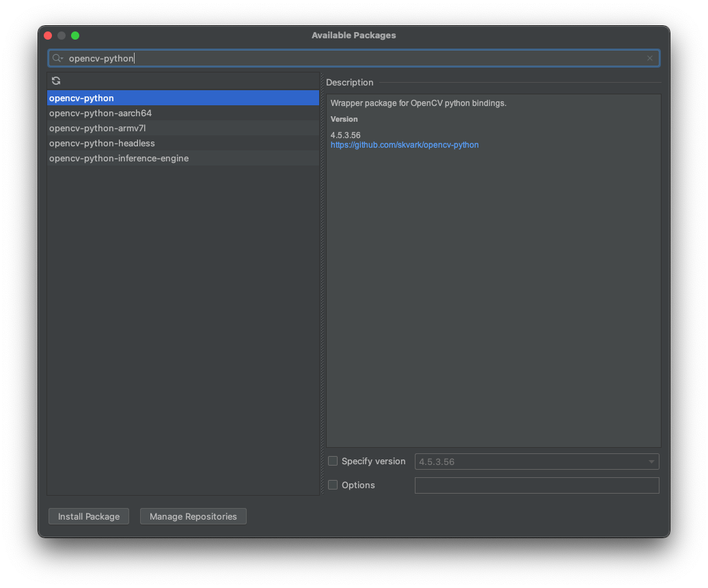Enable the Options checkbox

[x=333, y=485]
